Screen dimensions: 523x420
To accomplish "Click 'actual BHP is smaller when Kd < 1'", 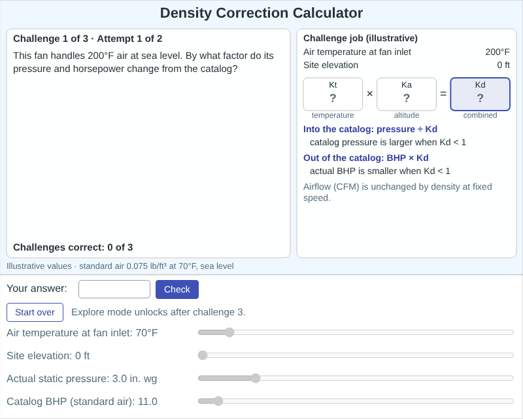I will coord(380,171).
